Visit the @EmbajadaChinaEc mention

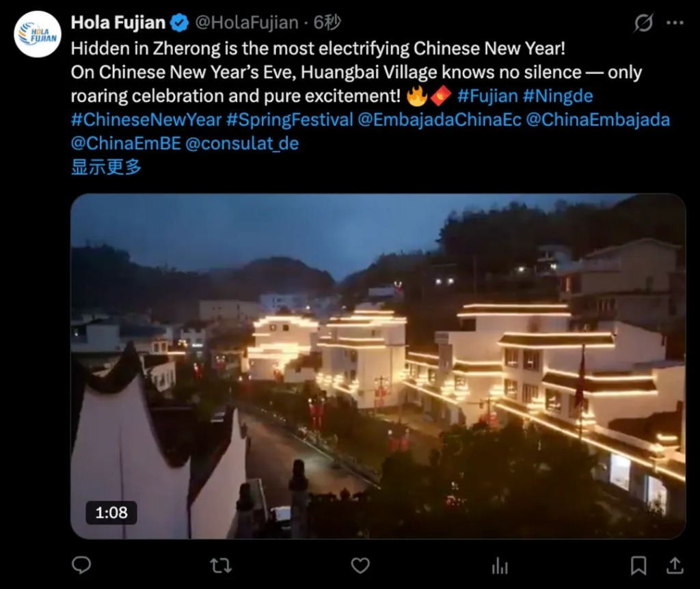[x=440, y=120]
